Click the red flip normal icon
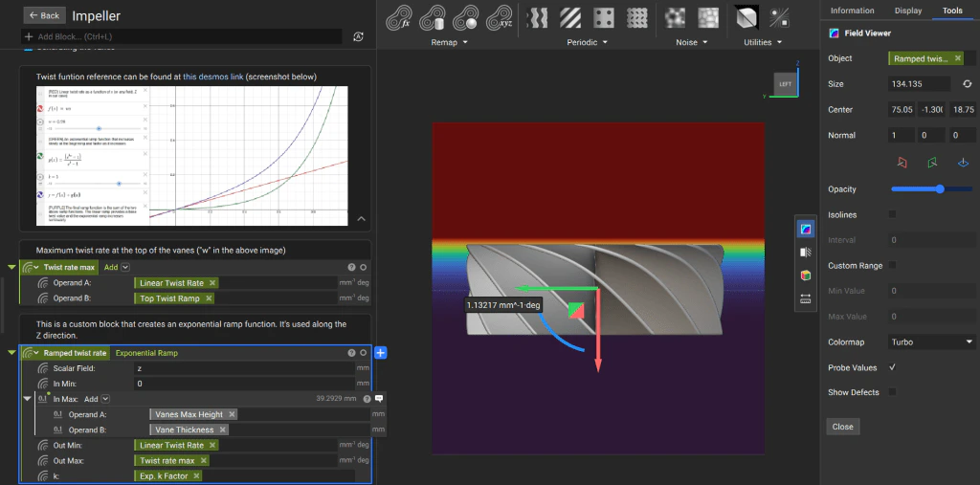The height and width of the screenshot is (485, 980). click(902, 162)
